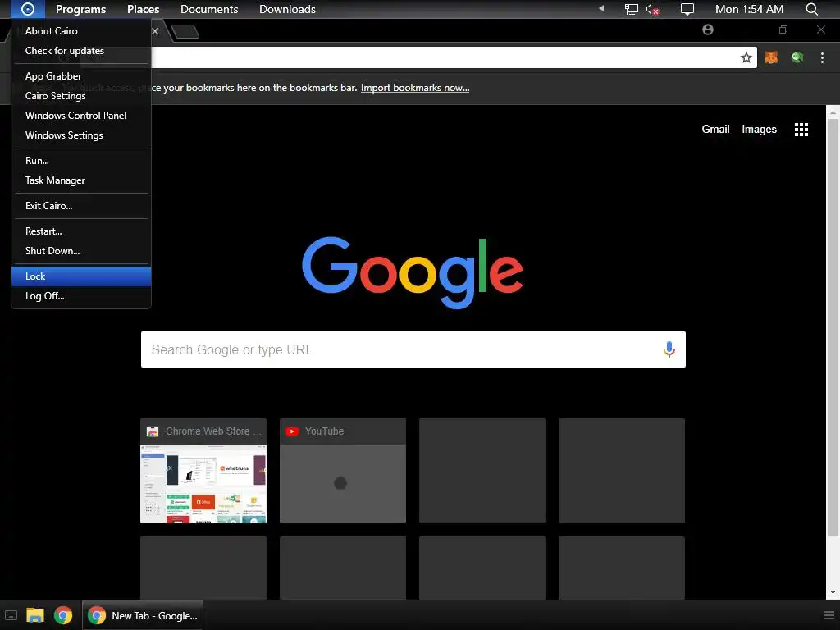The width and height of the screenshot is (840, 630).
Task: Launch Task Manager from the menu
Action: pyautogui.click(x=81, y=180)
